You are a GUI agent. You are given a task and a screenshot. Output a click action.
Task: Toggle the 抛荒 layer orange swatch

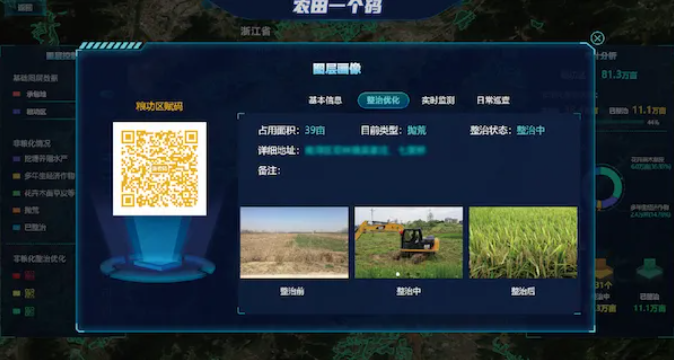click(16, 211)
